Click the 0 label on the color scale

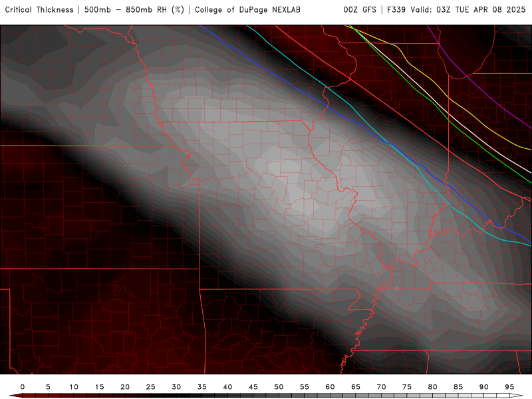pos(23,387)
